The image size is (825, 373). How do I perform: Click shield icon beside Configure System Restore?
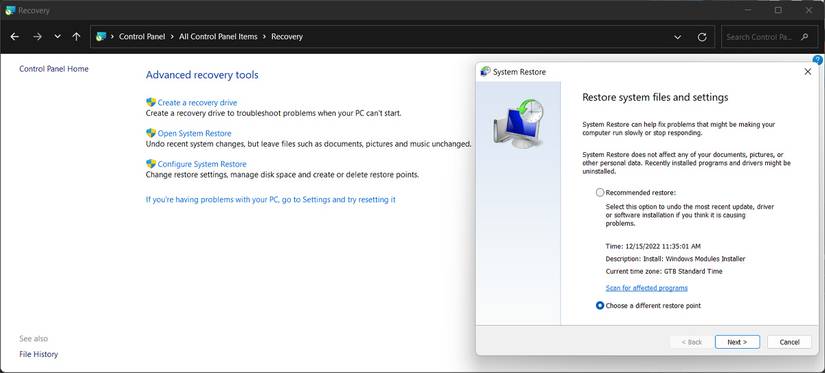(151, 164)
